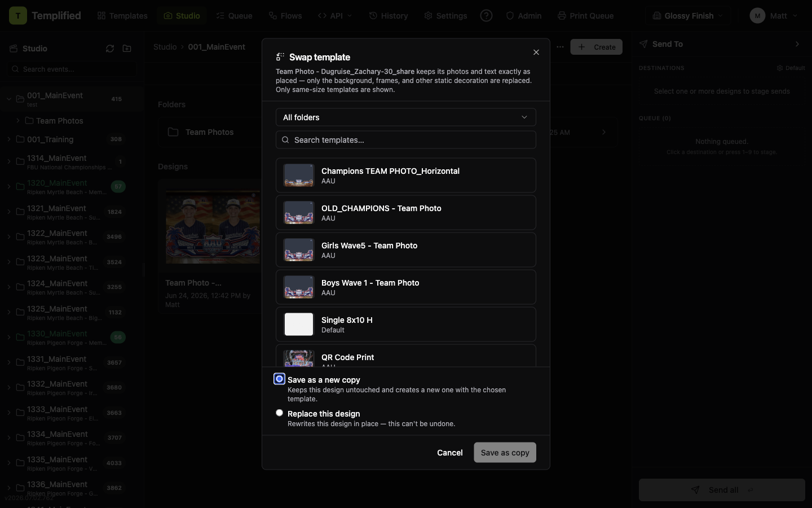Click the Templified logo icon

coord(18,16)
